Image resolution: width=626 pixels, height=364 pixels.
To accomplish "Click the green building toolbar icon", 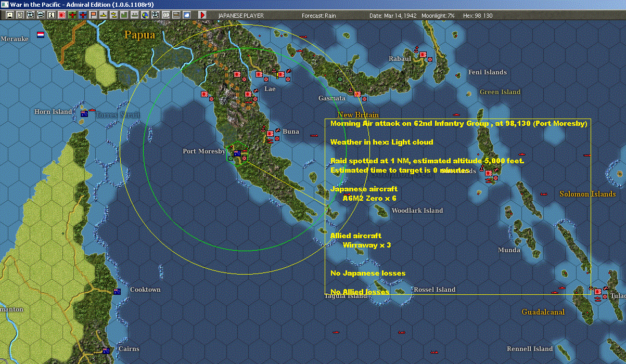I will [124, 15].
